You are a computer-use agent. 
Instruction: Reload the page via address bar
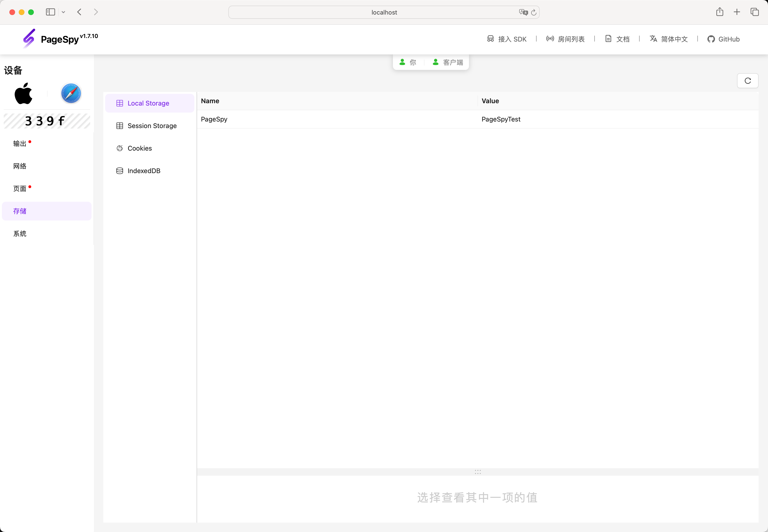pyautogui.click(x=534, y=12)
